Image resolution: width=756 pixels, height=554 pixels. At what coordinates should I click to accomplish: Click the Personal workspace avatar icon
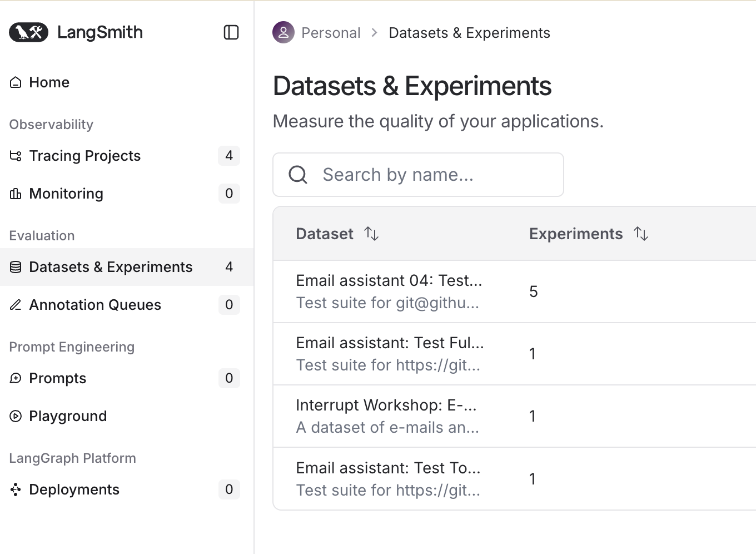coord(283,32)
